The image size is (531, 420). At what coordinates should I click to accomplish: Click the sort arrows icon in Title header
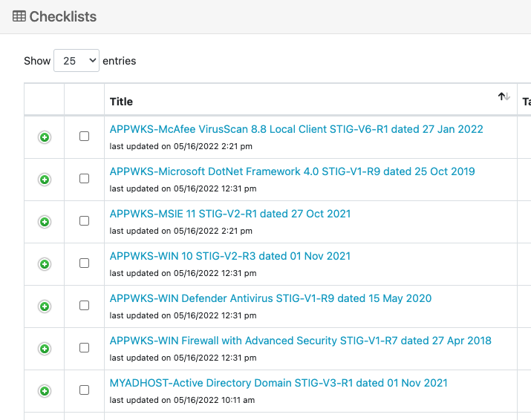[504, 96]
